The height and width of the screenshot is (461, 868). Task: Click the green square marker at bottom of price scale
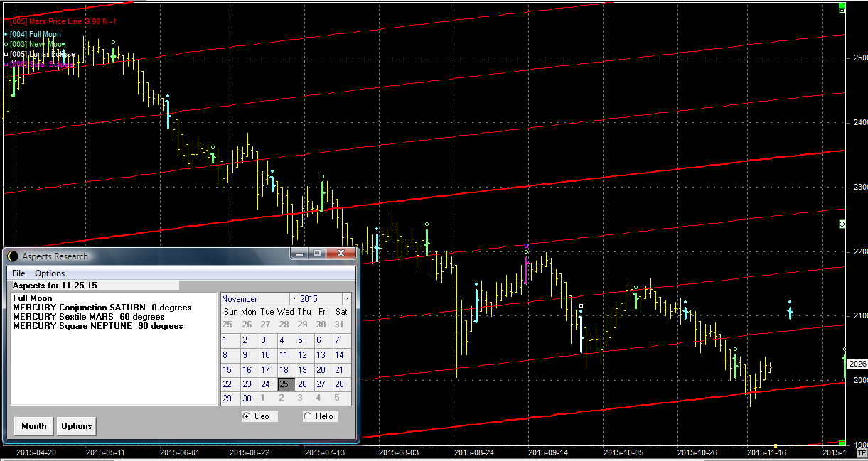point(842,443)
